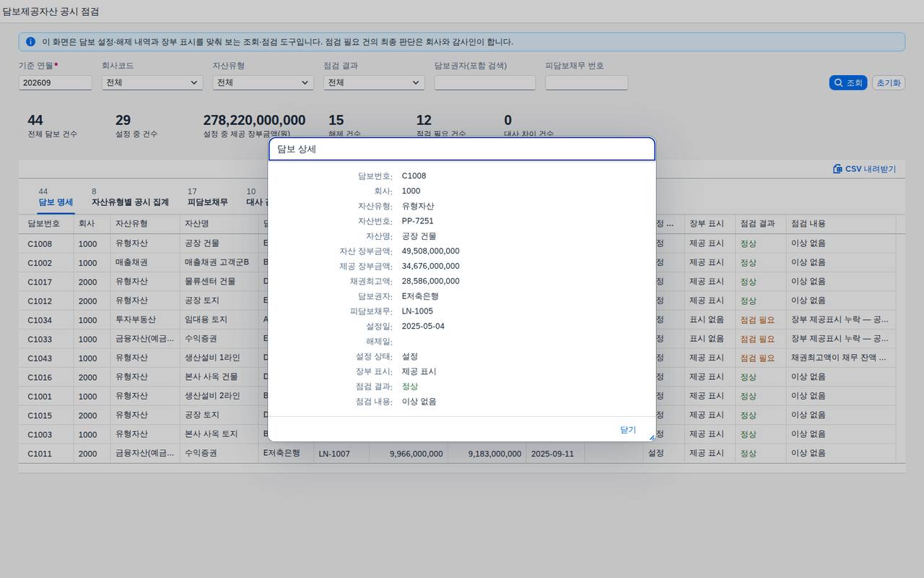Image resolution: width=924 pixels, height=578 pixels.
Task: Click the 초기화 reset button
Action: (889, 83)
